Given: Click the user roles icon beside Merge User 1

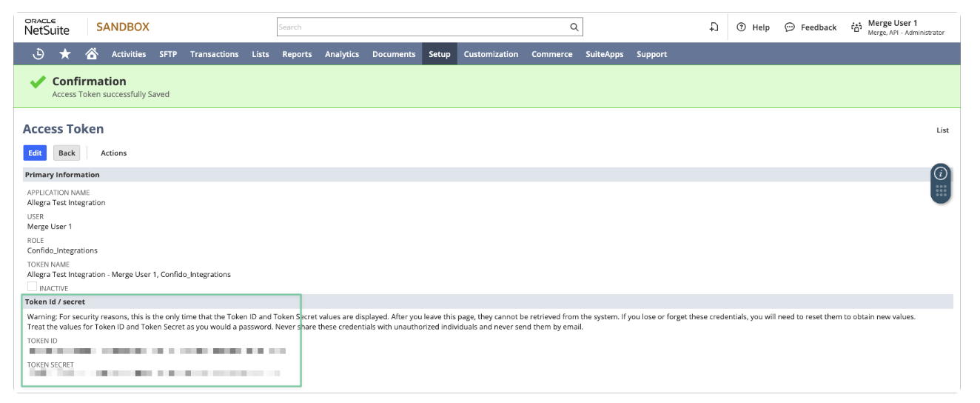Looking at the screenshot, I should coord(856,27).
